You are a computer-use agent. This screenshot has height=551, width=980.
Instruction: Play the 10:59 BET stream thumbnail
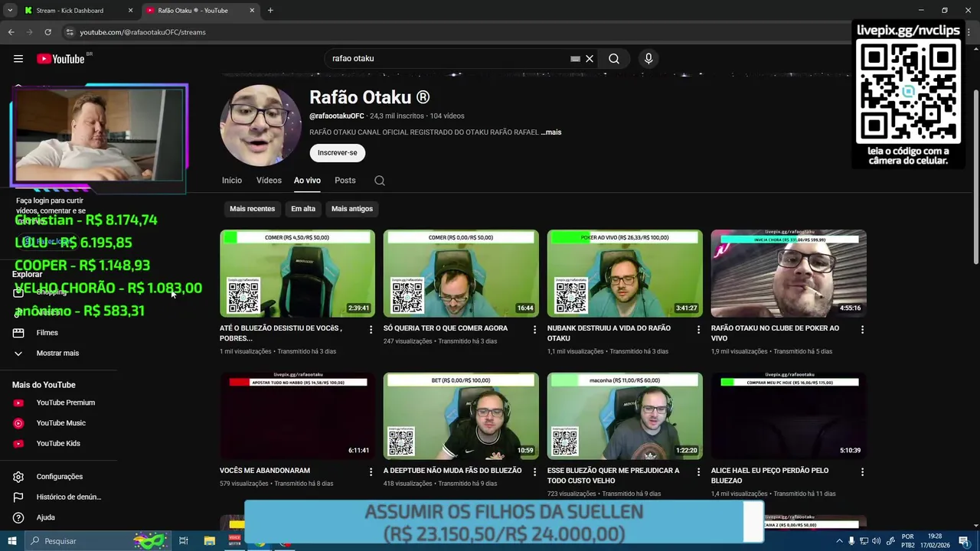pos(461,416)
